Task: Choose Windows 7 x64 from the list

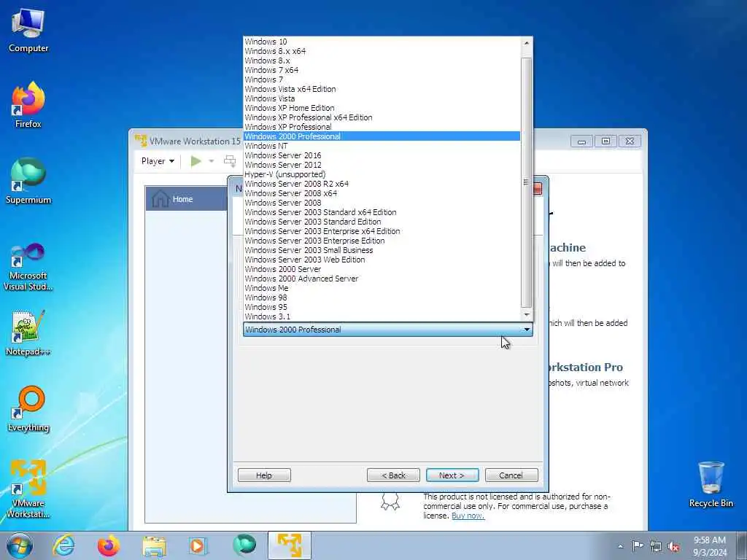Action: coord(382,70)
